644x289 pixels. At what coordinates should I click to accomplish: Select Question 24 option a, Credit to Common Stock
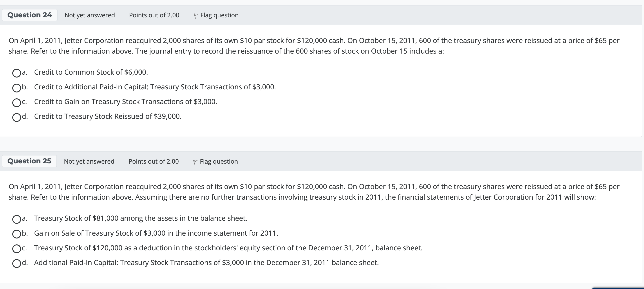point(16,73)
